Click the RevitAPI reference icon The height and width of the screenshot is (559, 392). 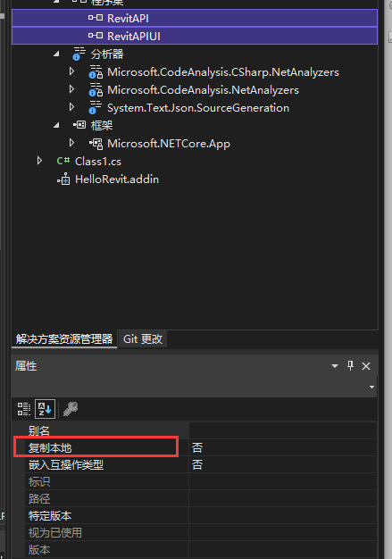click(x=96, y=18)
